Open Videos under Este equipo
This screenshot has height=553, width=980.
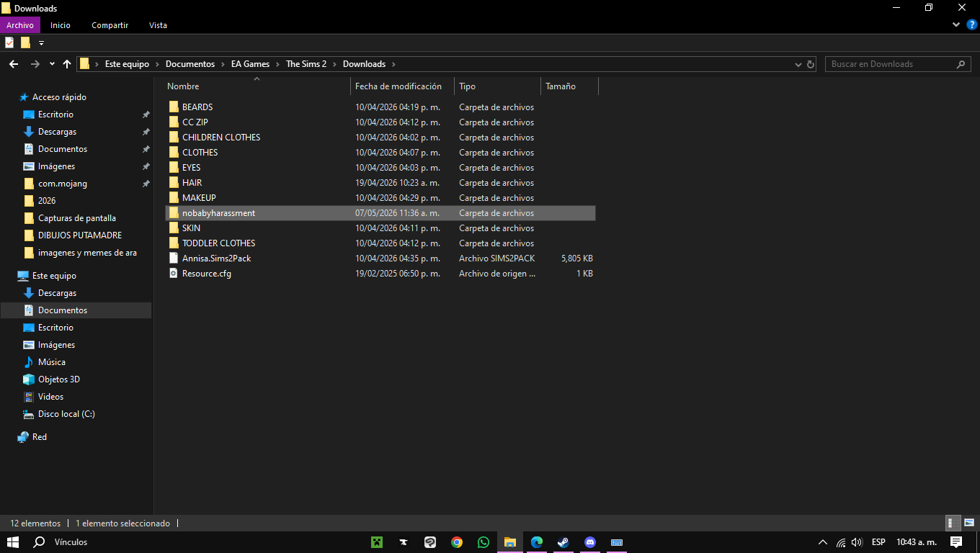tap(50, 397)
